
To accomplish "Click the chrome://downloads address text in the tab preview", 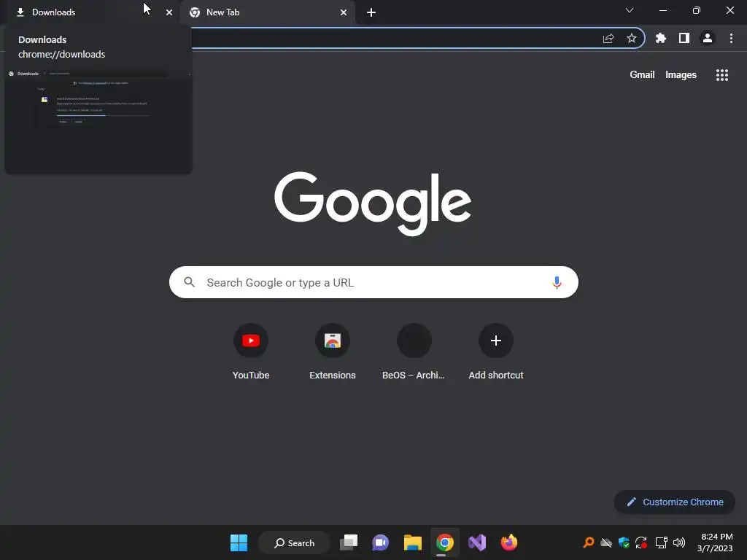I will click(x=61, y=54).
